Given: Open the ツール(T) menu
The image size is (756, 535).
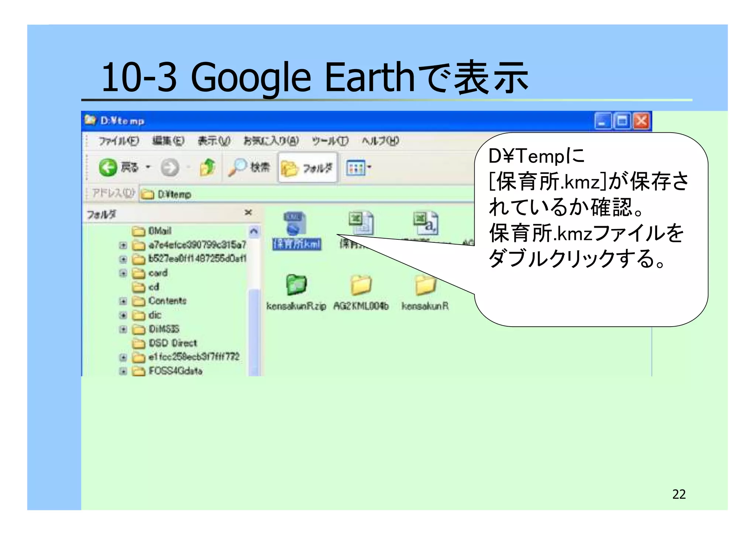Looking at the screenshot, I should coord(330,141).
